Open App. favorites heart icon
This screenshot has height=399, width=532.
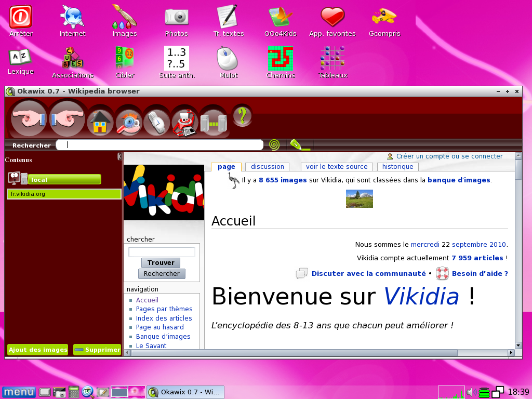pyautogui.click(x=332, y=22)
